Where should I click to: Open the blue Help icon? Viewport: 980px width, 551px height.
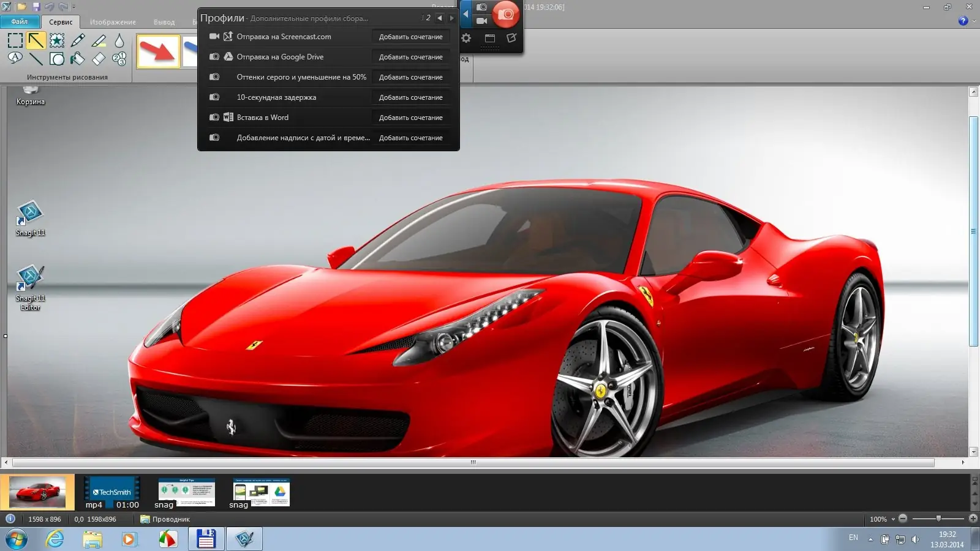click(x=963, y=21)
